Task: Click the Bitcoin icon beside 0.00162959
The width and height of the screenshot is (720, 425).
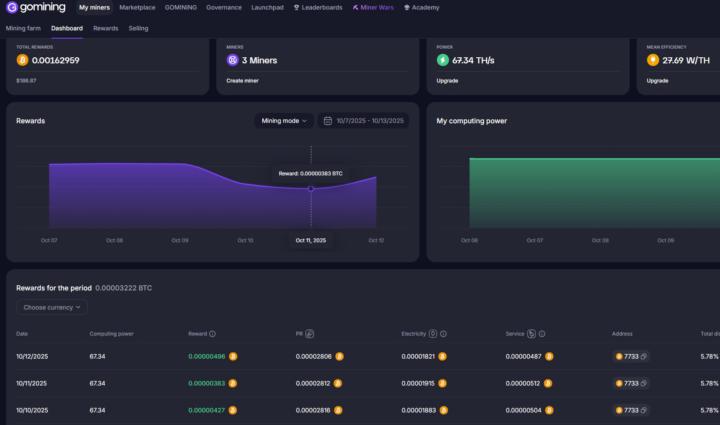Action: pyautogui.click(x=22, y=60)
